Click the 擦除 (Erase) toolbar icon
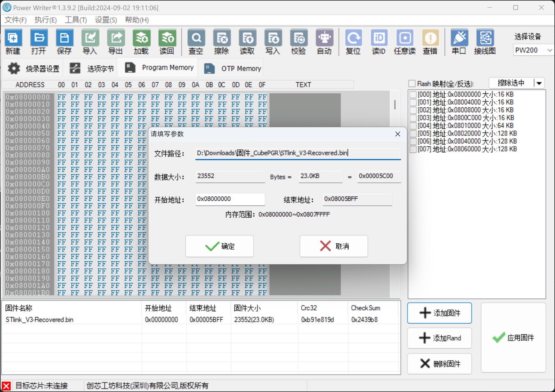The height and width of the screenshot is (392, 555). tap(222, 42)
